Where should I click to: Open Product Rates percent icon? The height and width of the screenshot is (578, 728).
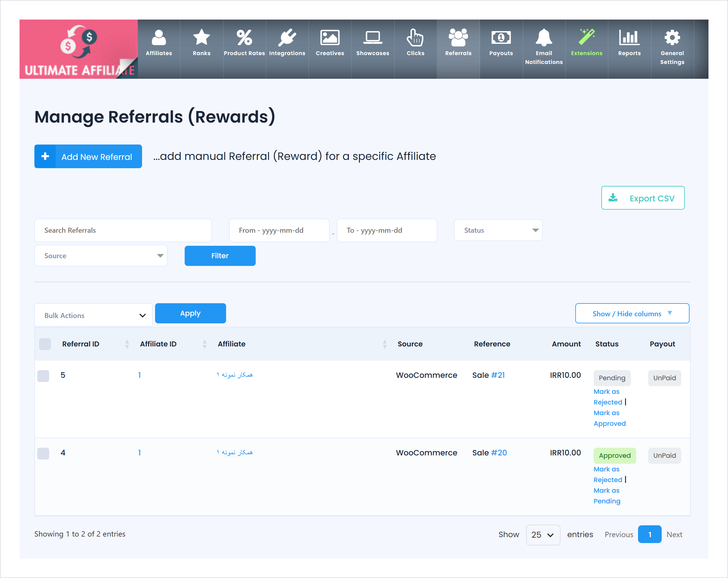(x=244, y=37)
